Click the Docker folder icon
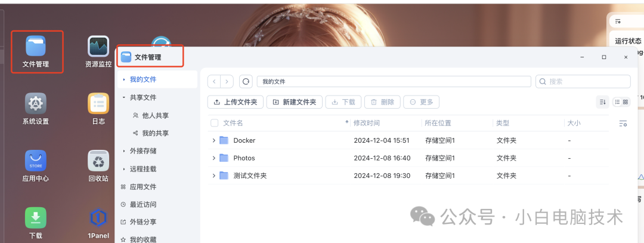The width and height of the screenshot is (644, 243). pyautogui.click(x=224, y=140)
